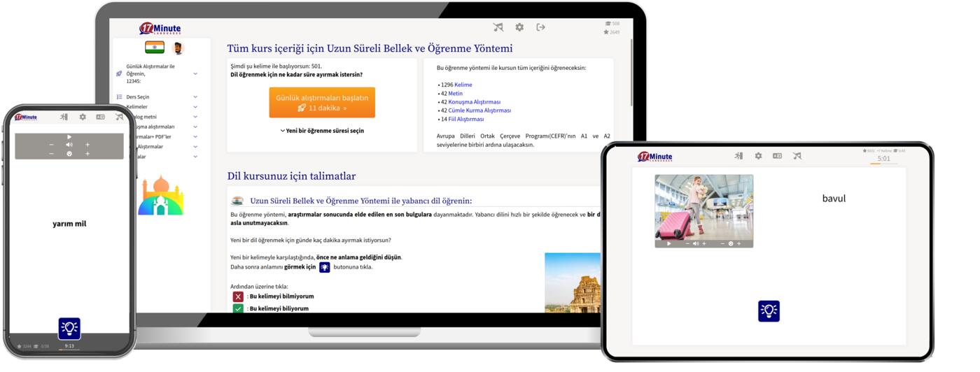Click the flashcard icon on phone header
This screenshot has width=980, height=372.
coord(100,117)
